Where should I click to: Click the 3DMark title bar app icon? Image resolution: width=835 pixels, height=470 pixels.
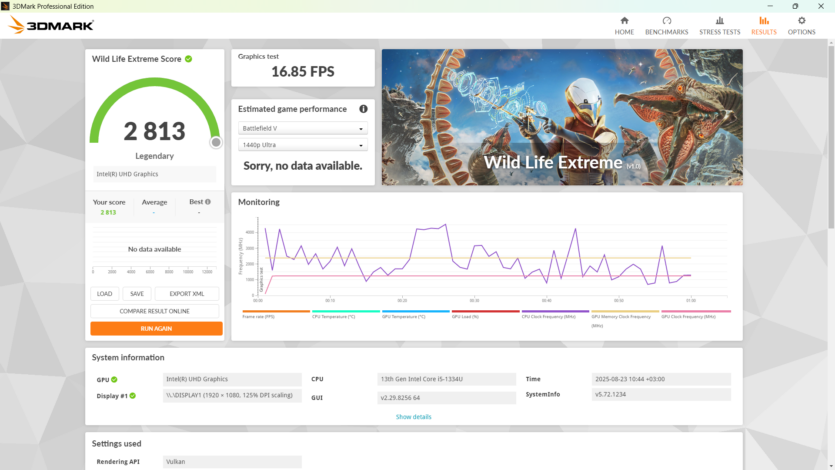click(x=5, y=6)
